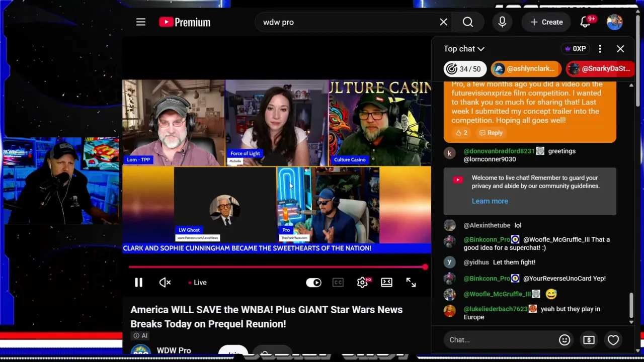Image resolution: width=644 pixels, height=362 pixels.
Task: Click the Pro host video panel
Action: pyautogui.click(x=328, y=205)
